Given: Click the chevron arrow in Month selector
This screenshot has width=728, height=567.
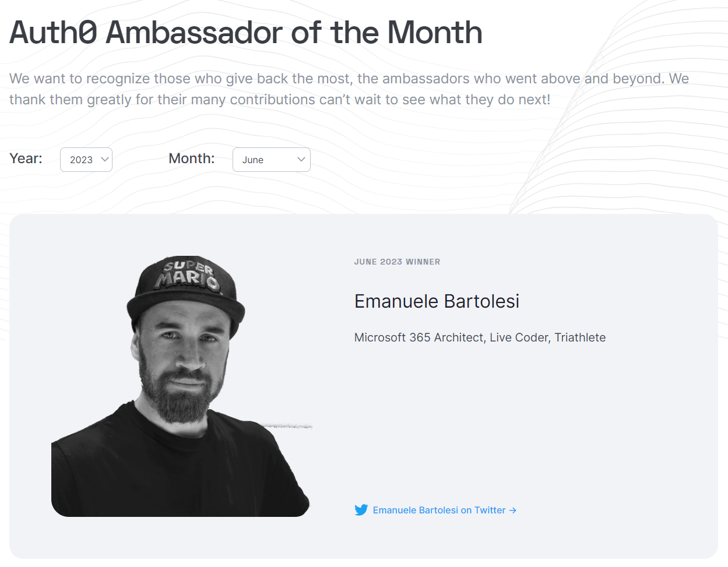Looking at the screenshot, I should tap(301, 159).
